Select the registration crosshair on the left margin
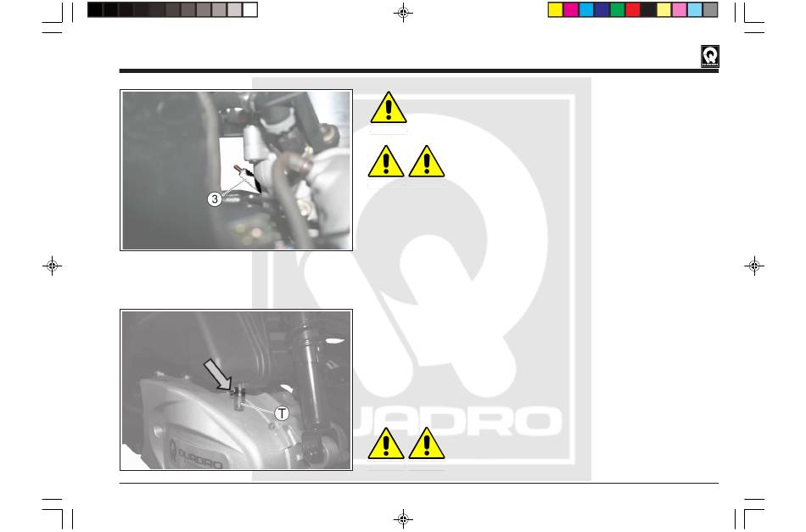 pyautogui.click(x=52, y=266)
